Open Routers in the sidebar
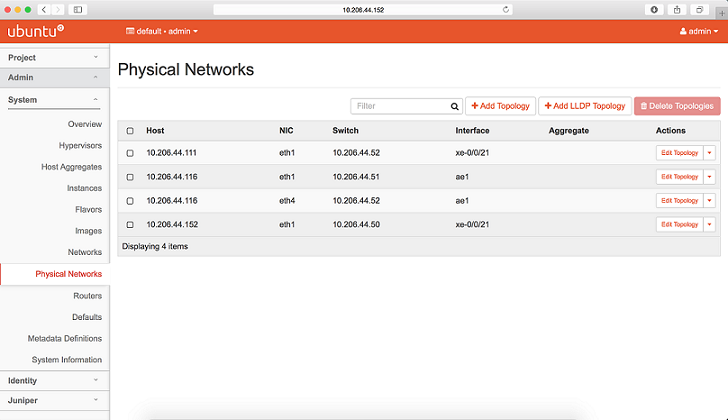 click(x=87, y=296)
